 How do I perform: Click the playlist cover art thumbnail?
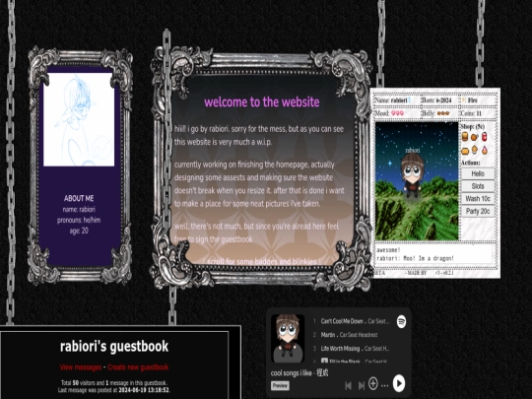pos(288,338)
